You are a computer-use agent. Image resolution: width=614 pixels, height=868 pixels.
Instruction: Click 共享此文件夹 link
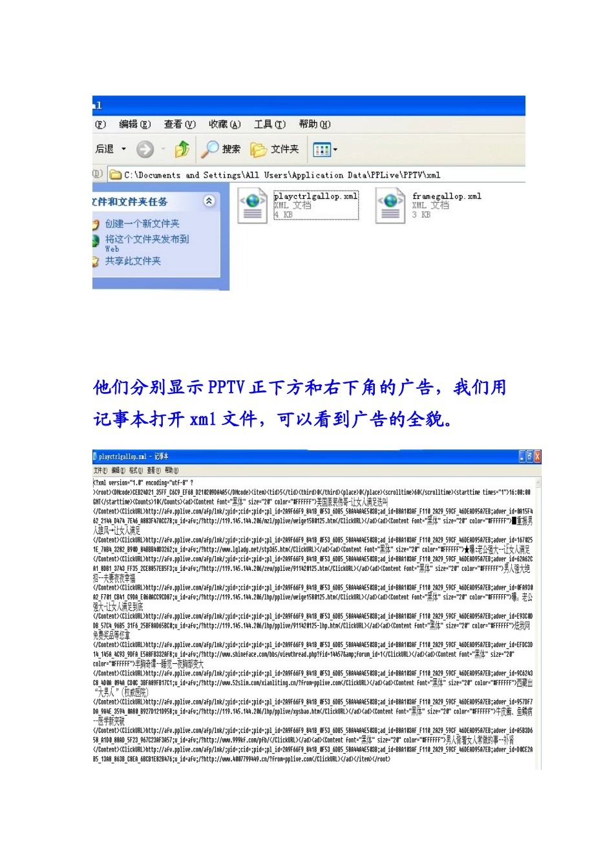point(133,261)
